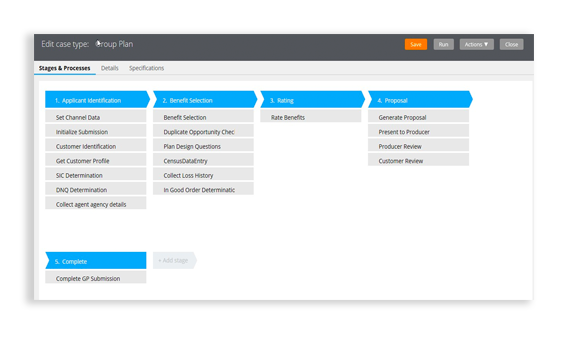The image size is (562, 360).
Task: Open the Details tab
Action: (x=110, y=68)
